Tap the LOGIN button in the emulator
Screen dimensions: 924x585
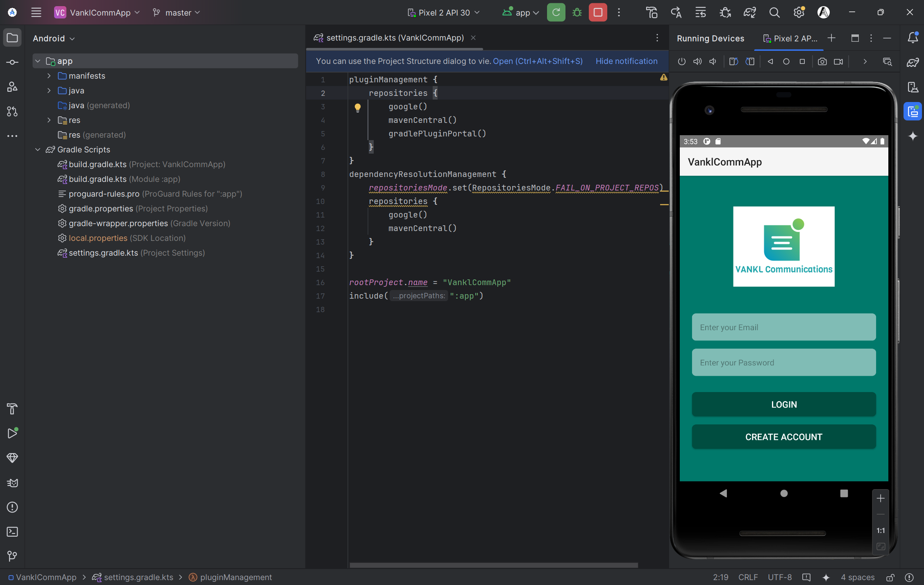783,404
